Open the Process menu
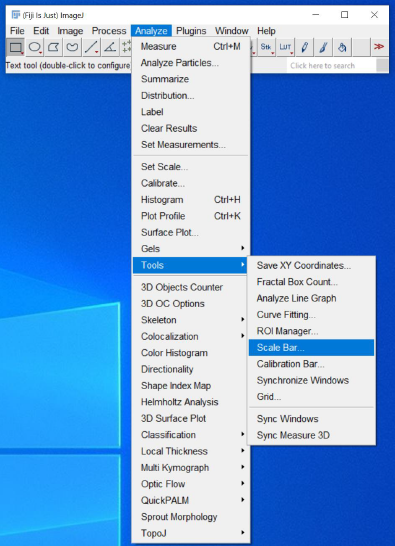Screen dimensions: 395x546 pos(109,31)
